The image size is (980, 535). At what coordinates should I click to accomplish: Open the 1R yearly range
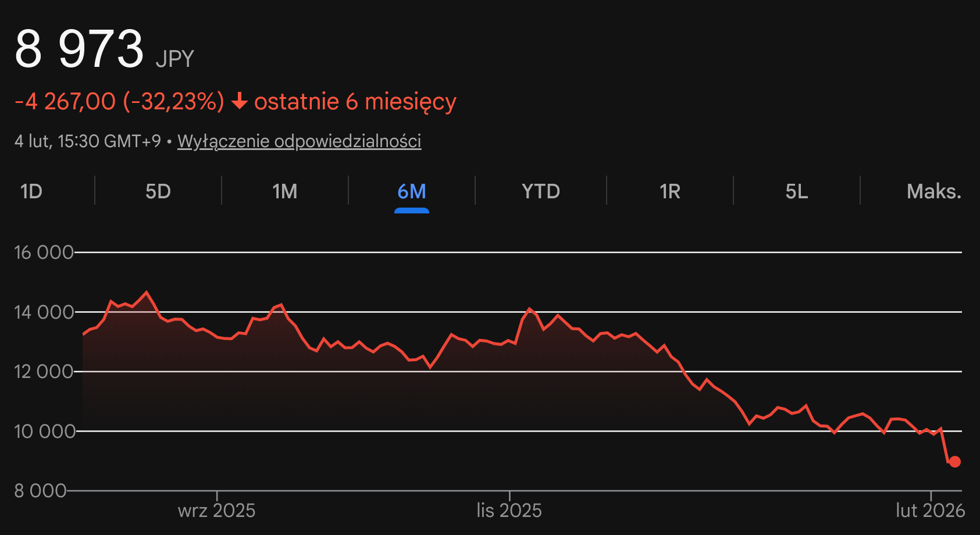[x=669, y=191]
